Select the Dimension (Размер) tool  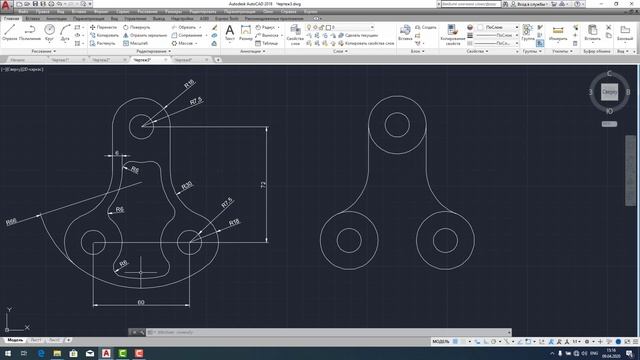click(x=246, y=32)
